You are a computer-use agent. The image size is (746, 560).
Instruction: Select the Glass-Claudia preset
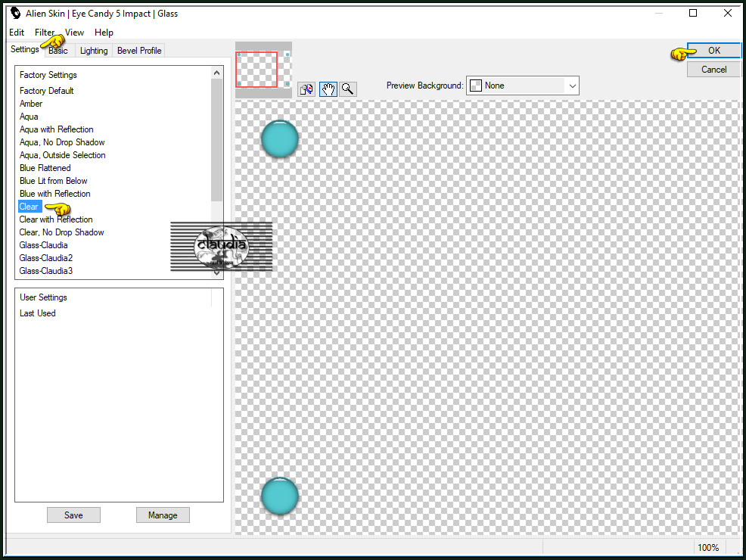point(43,245)
